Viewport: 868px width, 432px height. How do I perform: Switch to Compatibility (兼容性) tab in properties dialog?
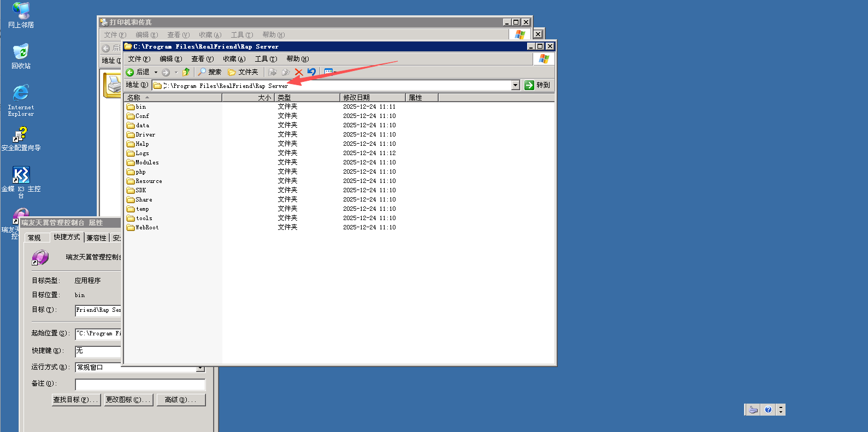[96, 238]
